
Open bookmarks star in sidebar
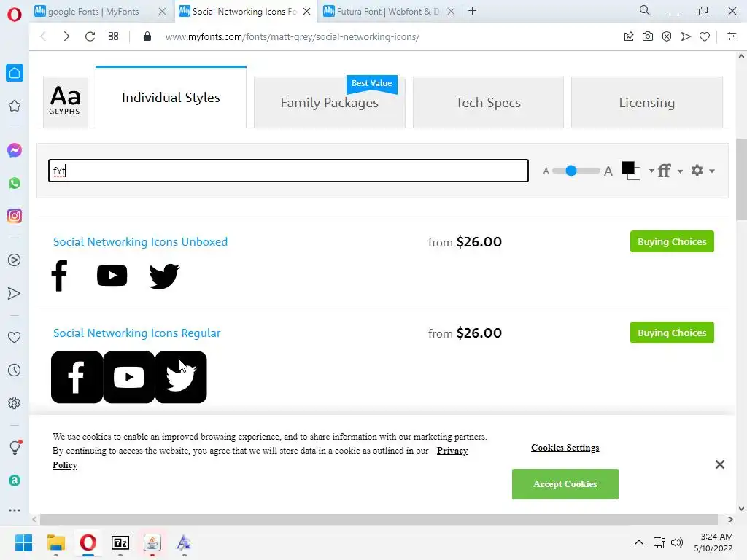pyautogui.click(x=15, y=106)
